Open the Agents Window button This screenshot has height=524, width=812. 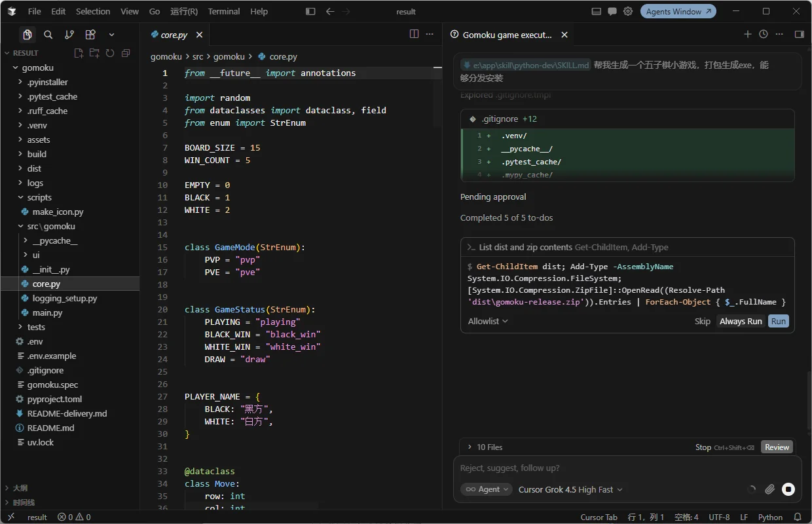click(x=678, y=11)
